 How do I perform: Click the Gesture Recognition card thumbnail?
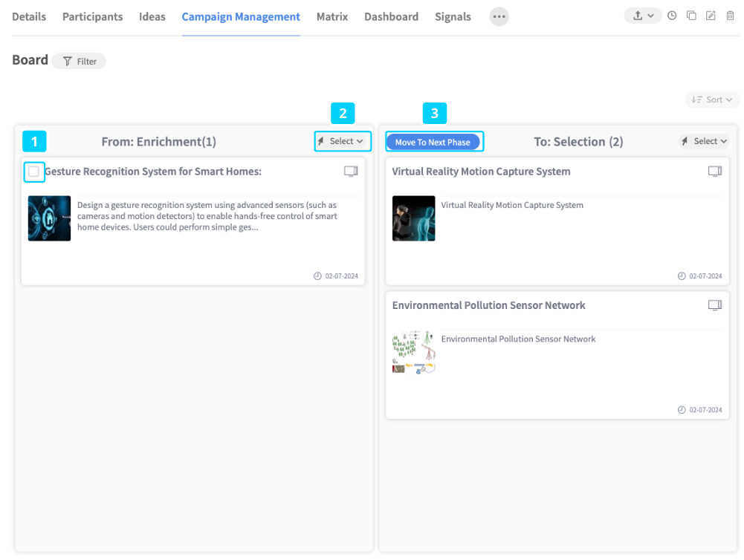point(49,218)
